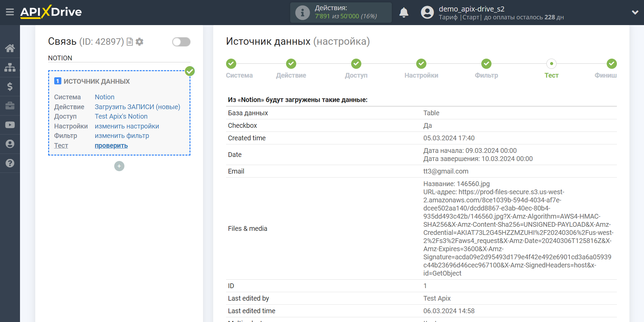This screenshot has height=322, width=644.
Task: Click изменить настройки link
Action: [127, 126]
